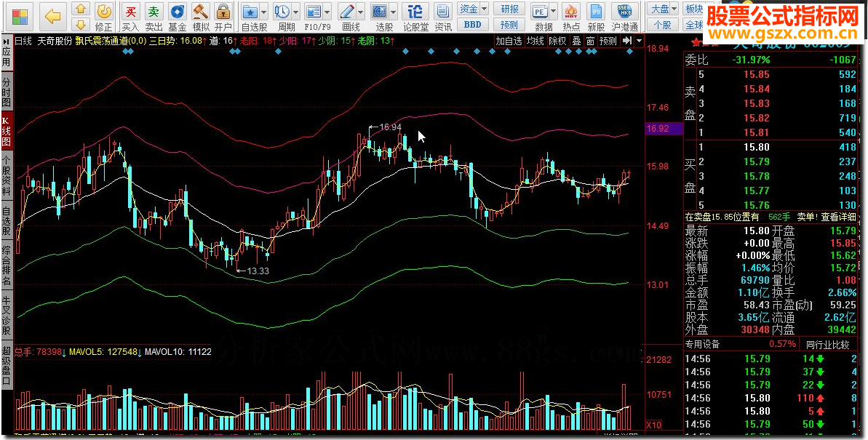Click the 13.33 low price marker
Viewport: 868px width, 440px height.
point(258,271)
